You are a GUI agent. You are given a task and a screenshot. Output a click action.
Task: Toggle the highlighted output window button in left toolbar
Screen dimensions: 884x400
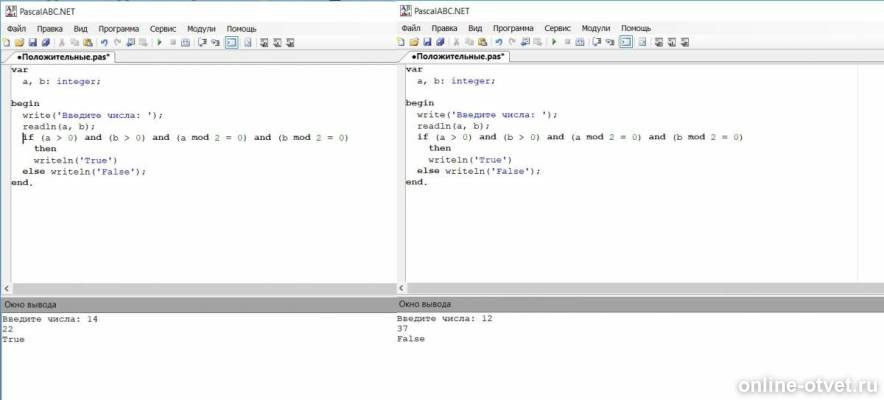232,43
